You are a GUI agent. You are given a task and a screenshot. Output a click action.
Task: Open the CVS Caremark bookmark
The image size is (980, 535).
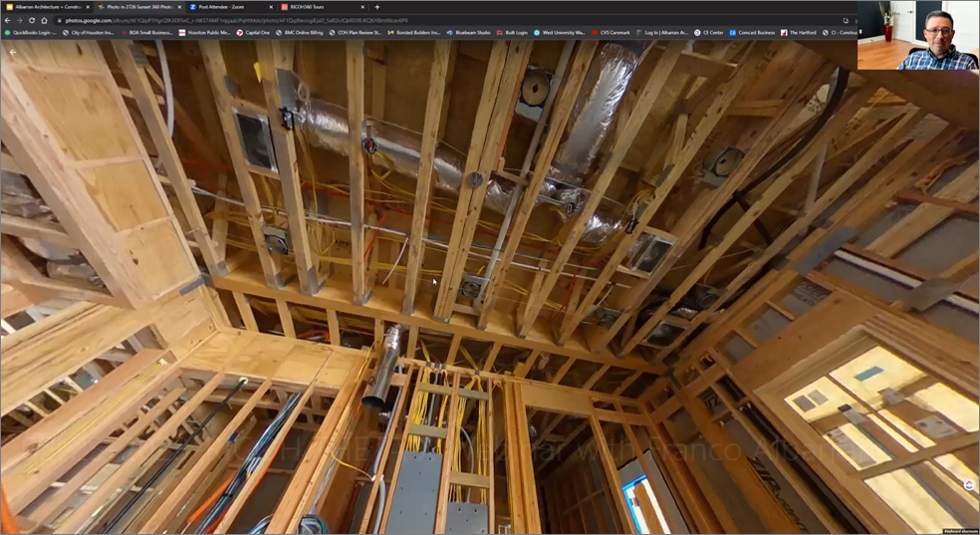point(612,33)
